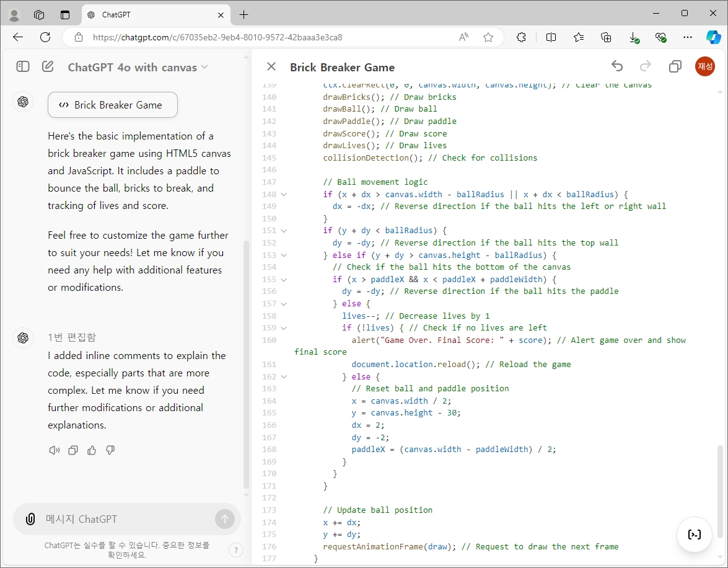This screenshot has width=728, height=568.
Task: Open the downloads panel icon
Action: (x=634, y=38)
